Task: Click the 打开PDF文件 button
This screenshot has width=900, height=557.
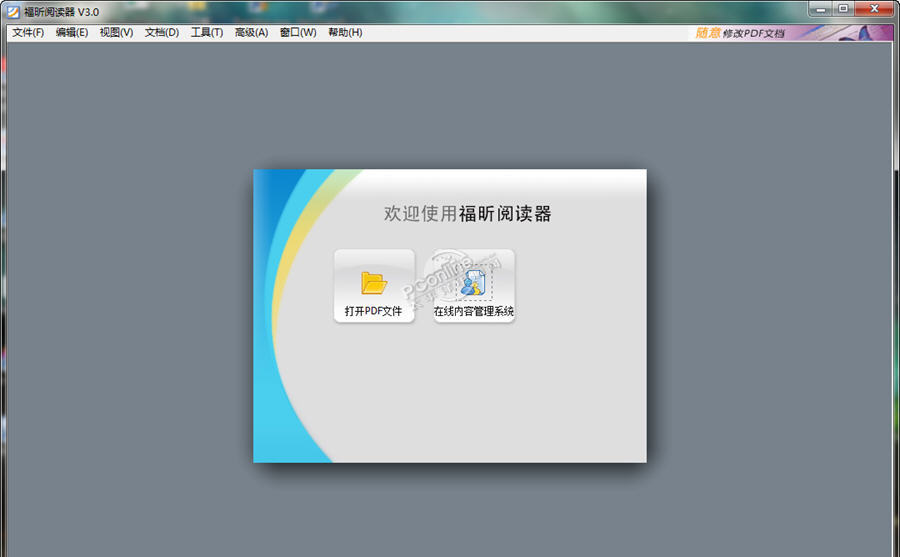Action: pyautogui.click(x=374, y=286)
